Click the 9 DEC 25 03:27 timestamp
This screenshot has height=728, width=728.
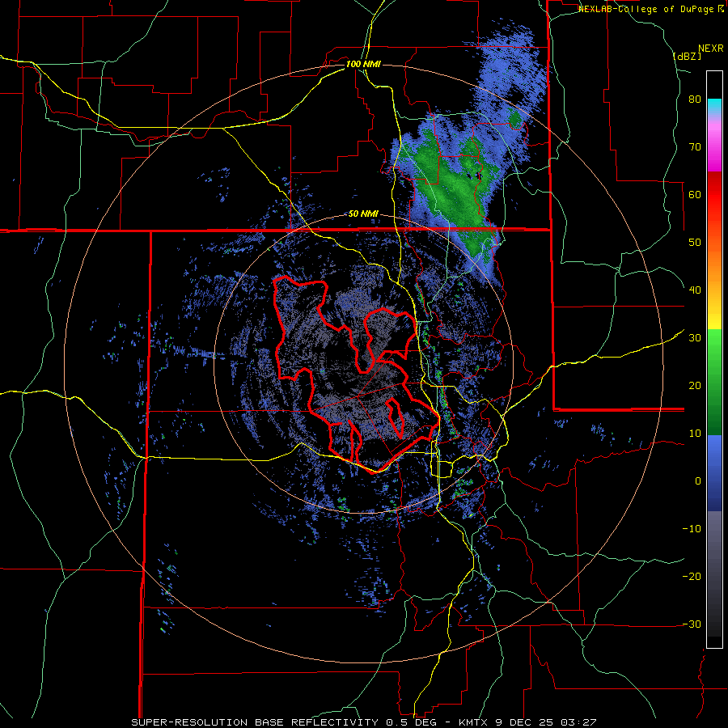pos(546,722)
